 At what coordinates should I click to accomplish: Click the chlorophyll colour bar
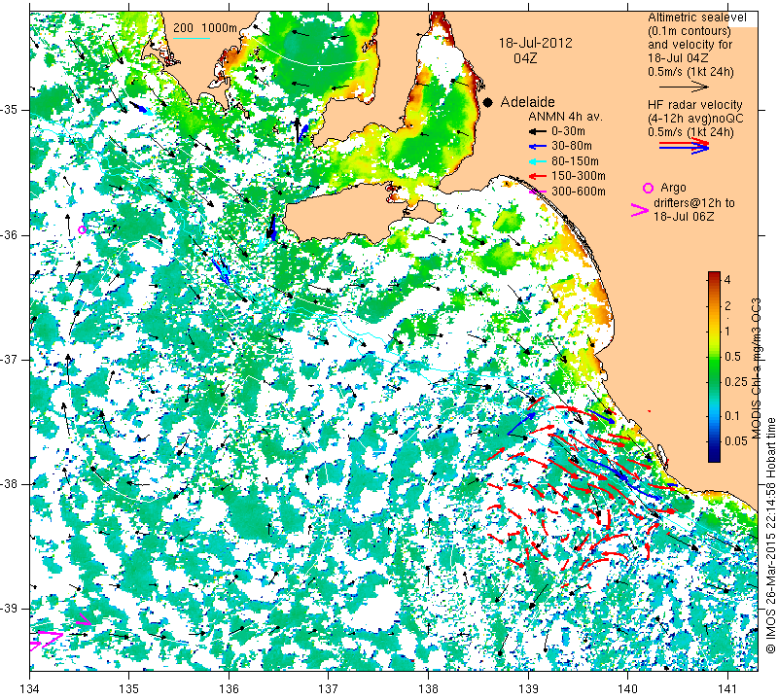point(714,367)
